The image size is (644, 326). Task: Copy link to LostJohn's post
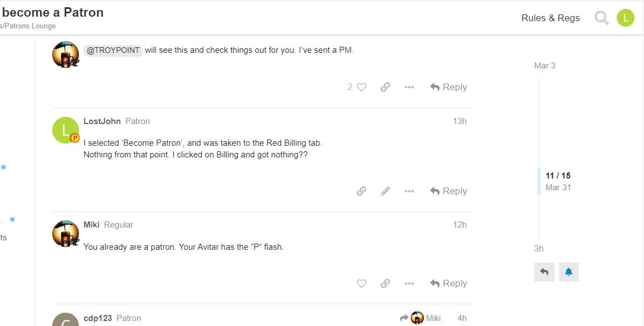coord(361,191)
